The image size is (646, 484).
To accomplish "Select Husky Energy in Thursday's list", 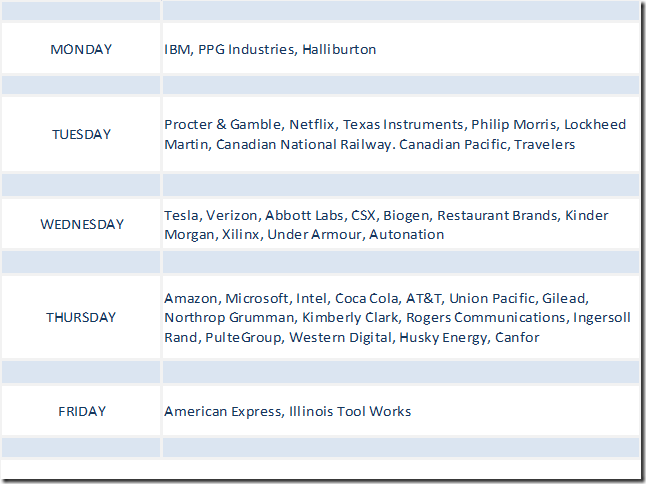I will coord(443,337).
